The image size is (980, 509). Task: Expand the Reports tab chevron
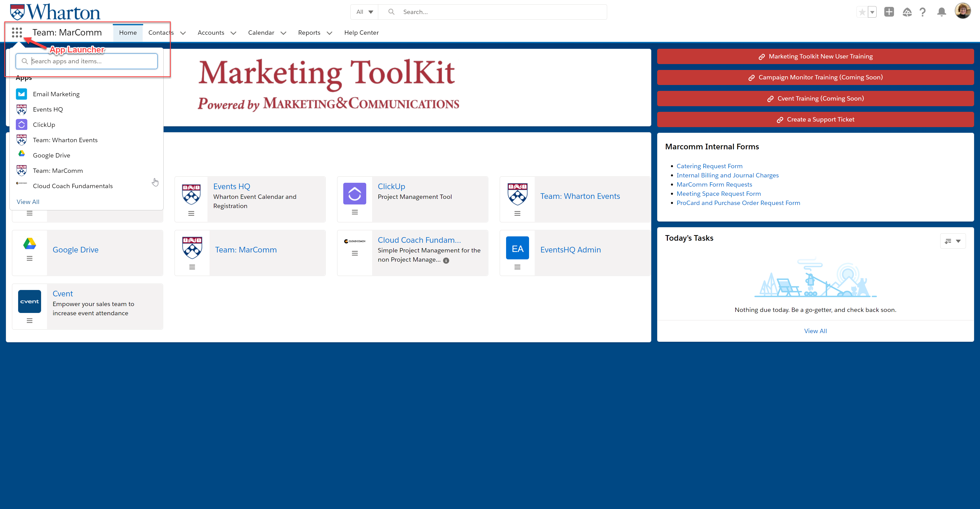pos(329,33)
